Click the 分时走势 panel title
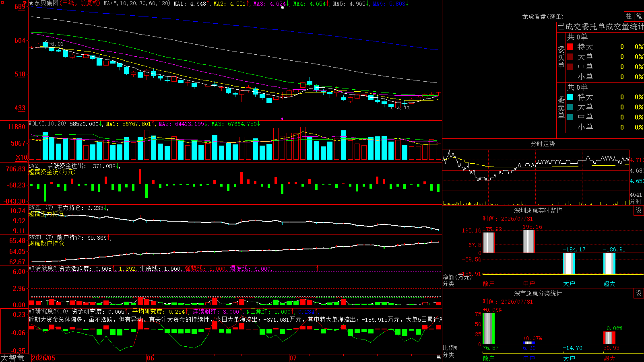644x362 pixels. point(543,144)
